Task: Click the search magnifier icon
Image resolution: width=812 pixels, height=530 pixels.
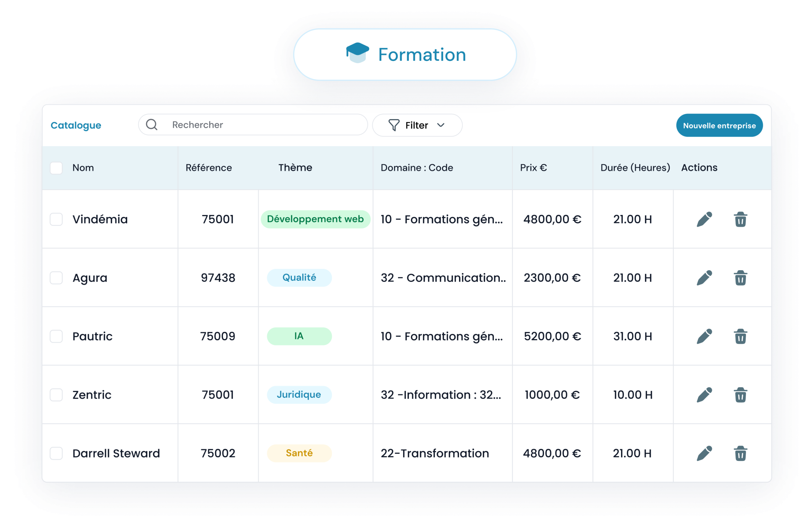Action: coord(152,125)
